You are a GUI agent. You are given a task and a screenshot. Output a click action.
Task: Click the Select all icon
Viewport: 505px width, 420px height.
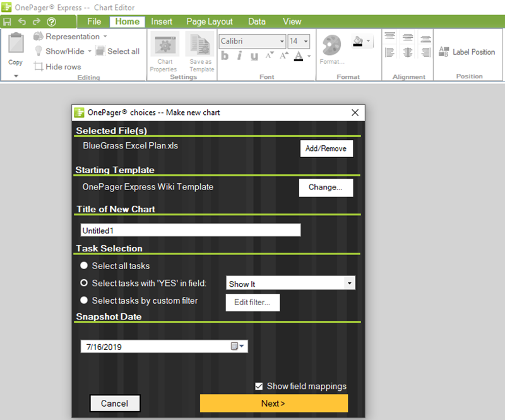(102, 51)
